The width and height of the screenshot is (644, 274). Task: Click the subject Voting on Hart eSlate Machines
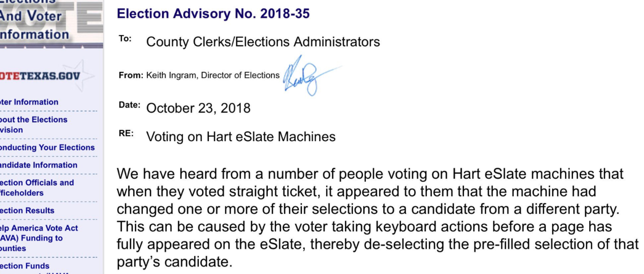pyautogui.click(x=240, y=136)
